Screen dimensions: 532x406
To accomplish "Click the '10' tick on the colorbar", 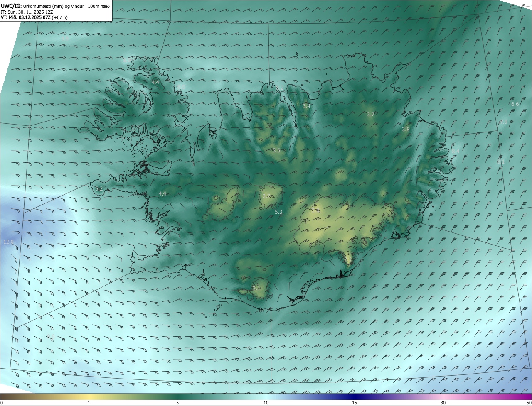I will 266,403.
